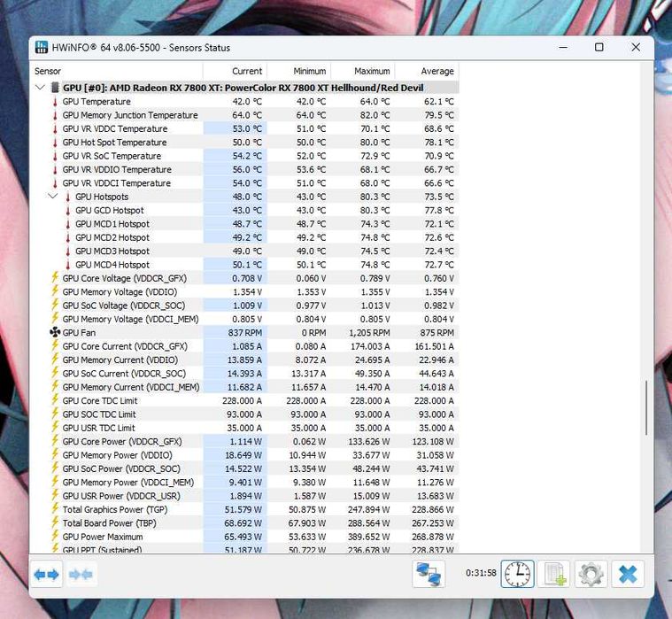Click lightning icon beside GPU Core Voltage
The width and height of the screenshot is (672, 619).
point(55,278)
